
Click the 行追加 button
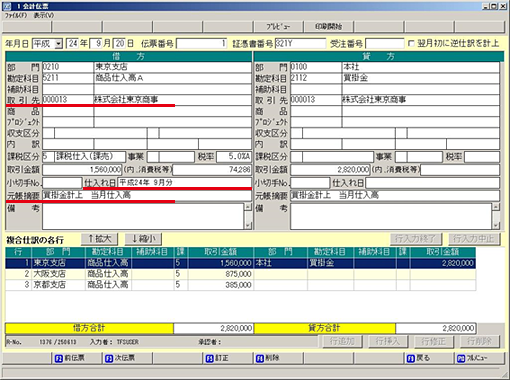click(x=342, y=341)
